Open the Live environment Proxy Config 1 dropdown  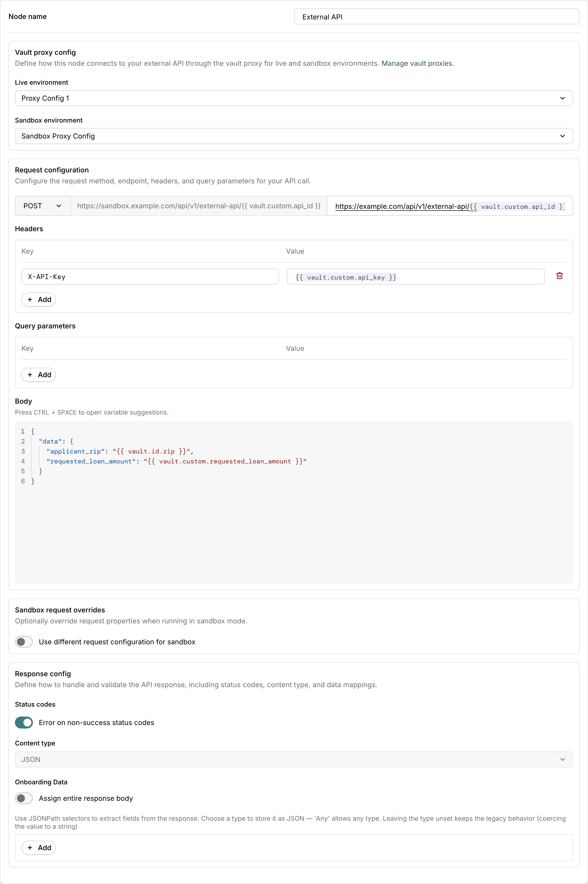(x=294, y=98)
